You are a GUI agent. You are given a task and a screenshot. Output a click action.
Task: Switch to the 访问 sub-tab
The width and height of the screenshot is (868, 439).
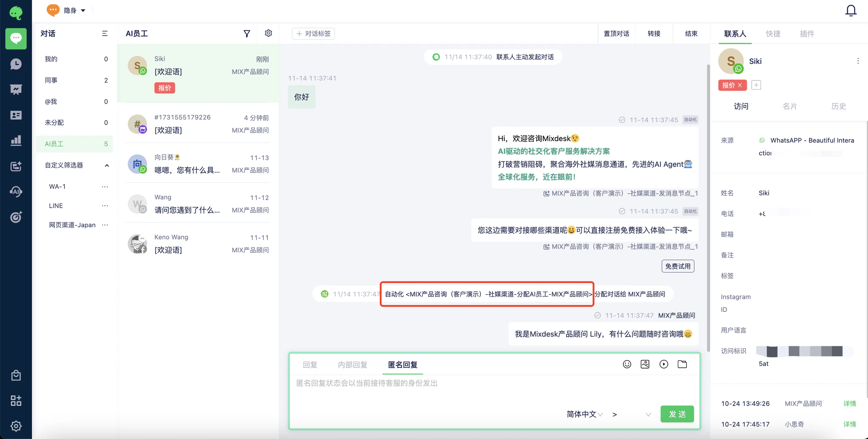tap(741, 106)
